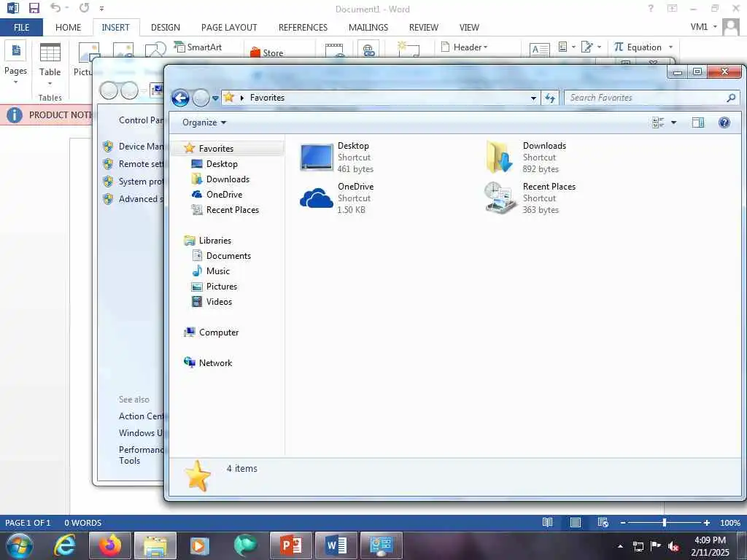Launch Firefox from the taskbar
This screenshot has width=747, height=560.
tap(110, 545)
